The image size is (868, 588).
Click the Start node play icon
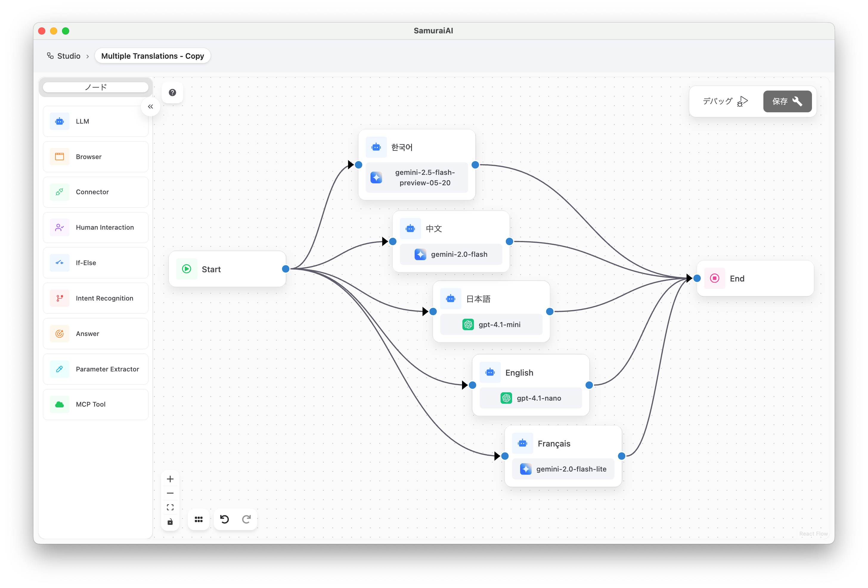coord(186,269)
